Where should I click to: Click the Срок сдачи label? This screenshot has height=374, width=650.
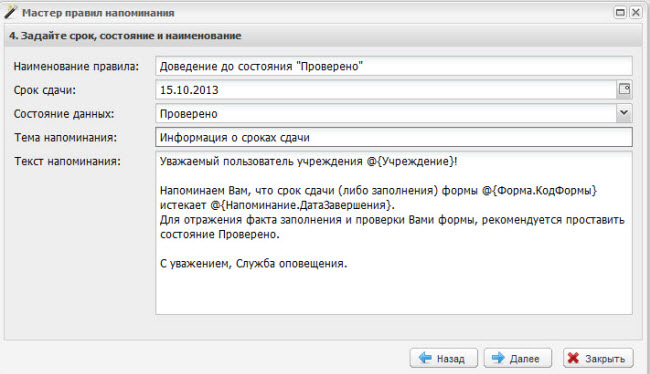[x=45, y=90]
